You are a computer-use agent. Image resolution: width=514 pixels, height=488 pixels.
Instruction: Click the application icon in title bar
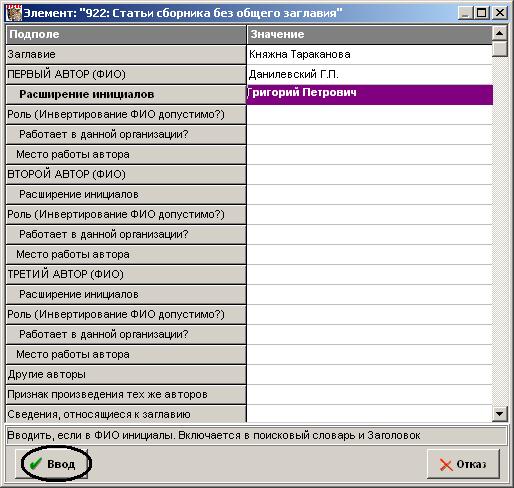pos(14,13)
